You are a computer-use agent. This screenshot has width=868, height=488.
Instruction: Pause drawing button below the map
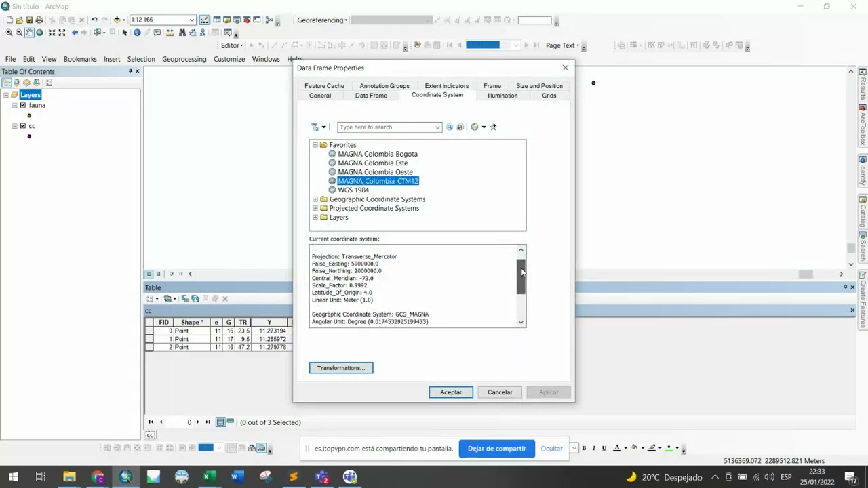click(x=180, y=274)
